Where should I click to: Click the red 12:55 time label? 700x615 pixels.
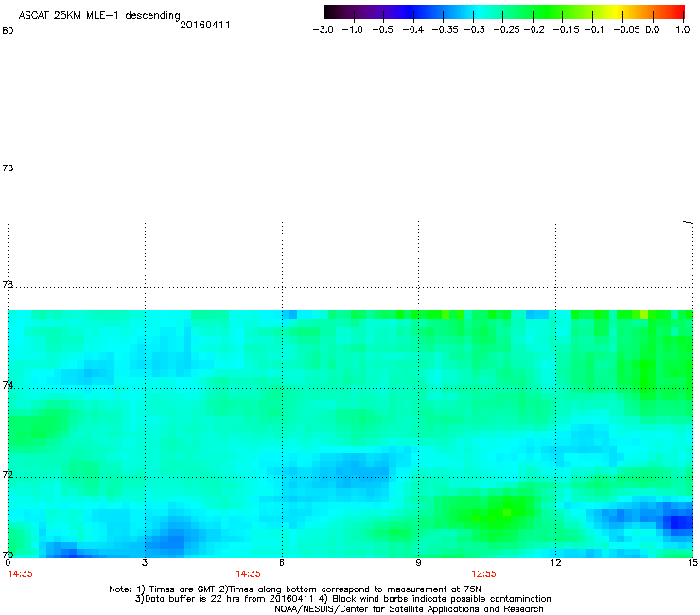pyautogui.click(x=483, y=574)
